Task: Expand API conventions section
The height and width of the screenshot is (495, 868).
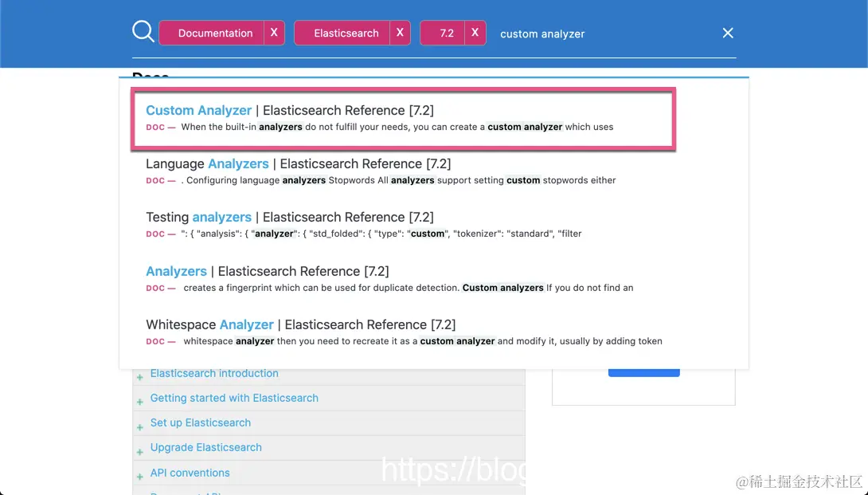Action: [139, 477]
